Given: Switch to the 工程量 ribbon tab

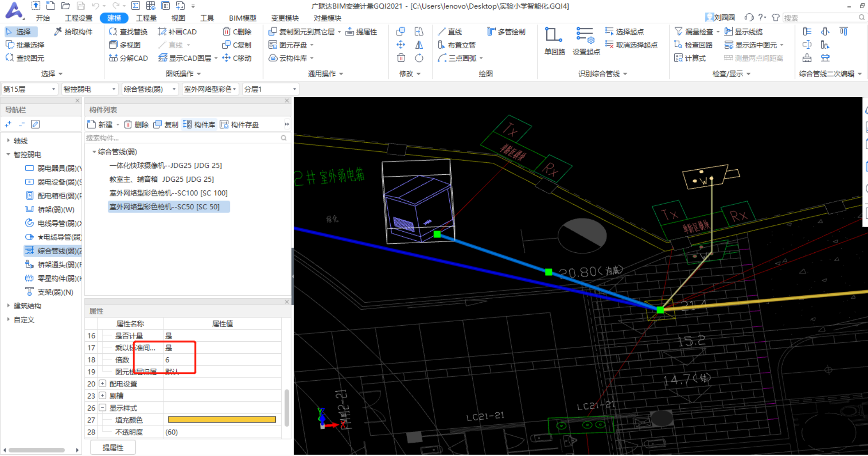Looking at the screenshot, I should pos(146,18).
